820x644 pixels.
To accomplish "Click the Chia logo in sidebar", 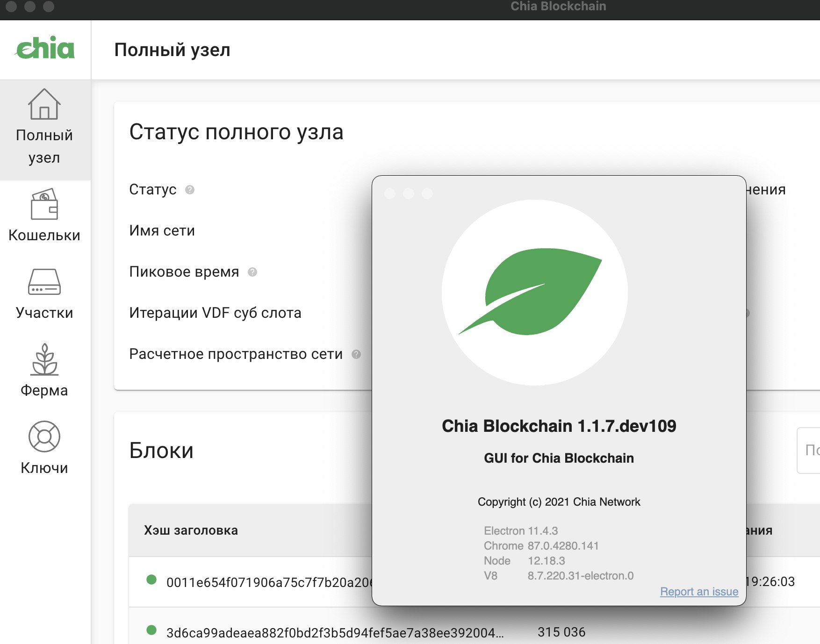I will 45,48.
